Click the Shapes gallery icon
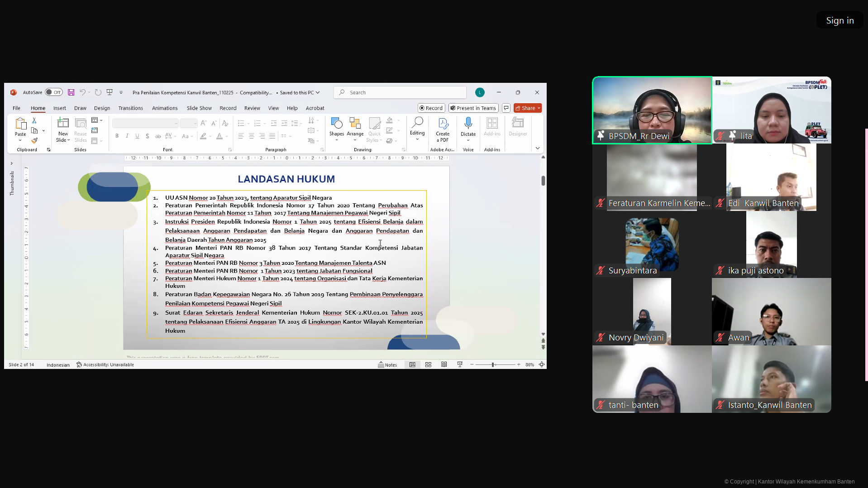868x488 pixels. pyautogui.click(x=336, y=124)
